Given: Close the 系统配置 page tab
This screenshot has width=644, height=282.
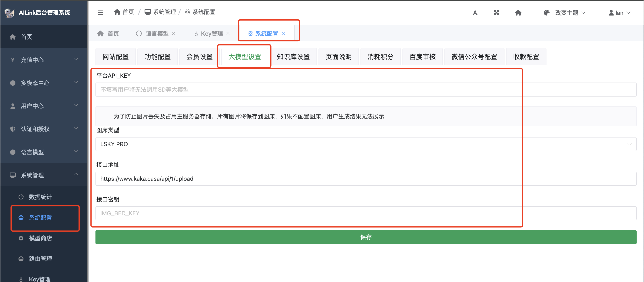Looking at the screenshot, I should coord(283,34).
